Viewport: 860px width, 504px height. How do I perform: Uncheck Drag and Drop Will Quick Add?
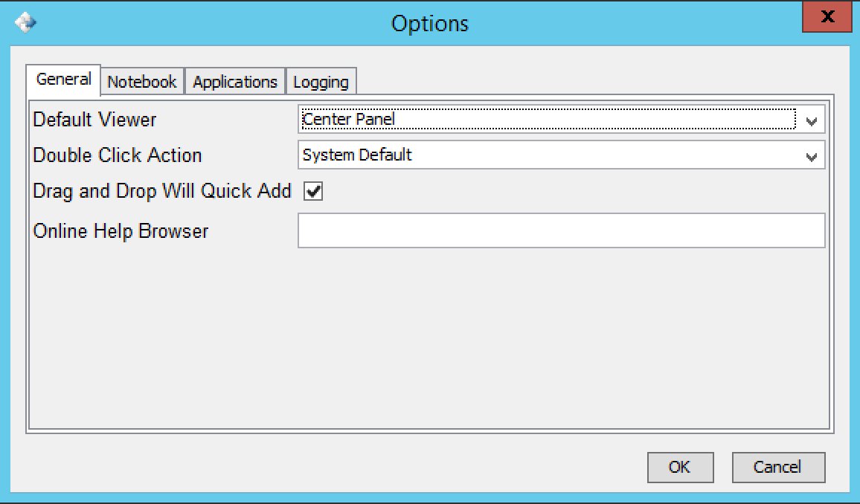click(313, 192)
